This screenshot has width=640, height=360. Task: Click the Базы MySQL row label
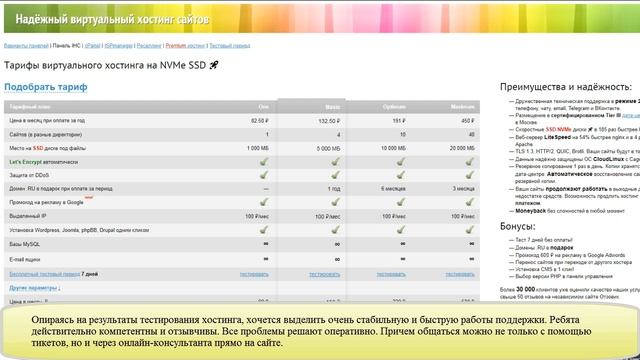pyautogui.click(x=24, y=244)
